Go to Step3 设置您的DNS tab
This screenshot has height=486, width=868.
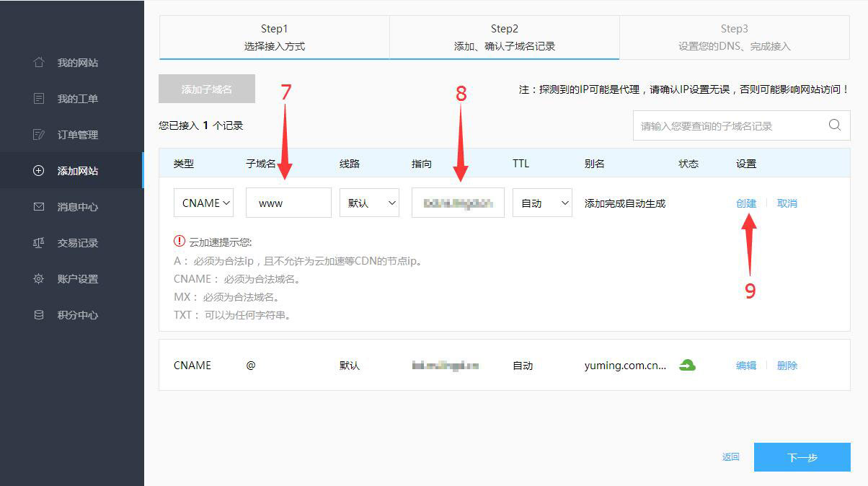pos(734,37)
